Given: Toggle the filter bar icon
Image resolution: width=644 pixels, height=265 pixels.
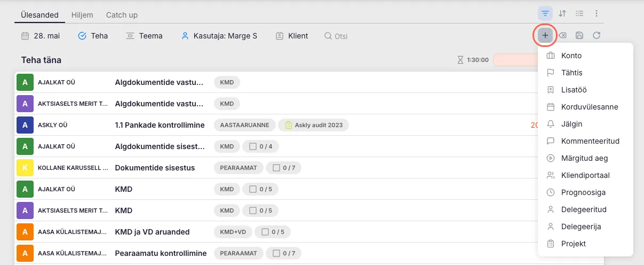Looking at the screenshot, I should (x=545, y=13).
